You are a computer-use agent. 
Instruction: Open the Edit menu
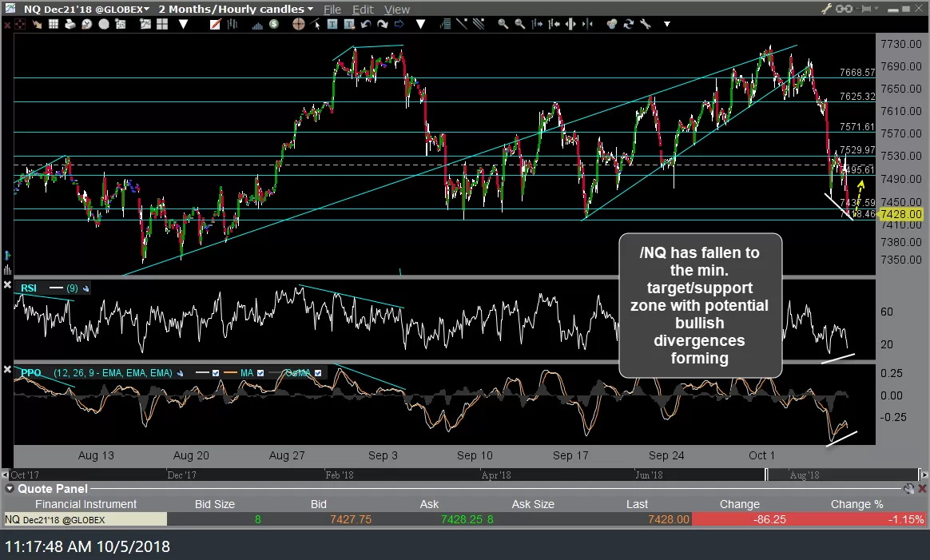(x=363, y=10)
